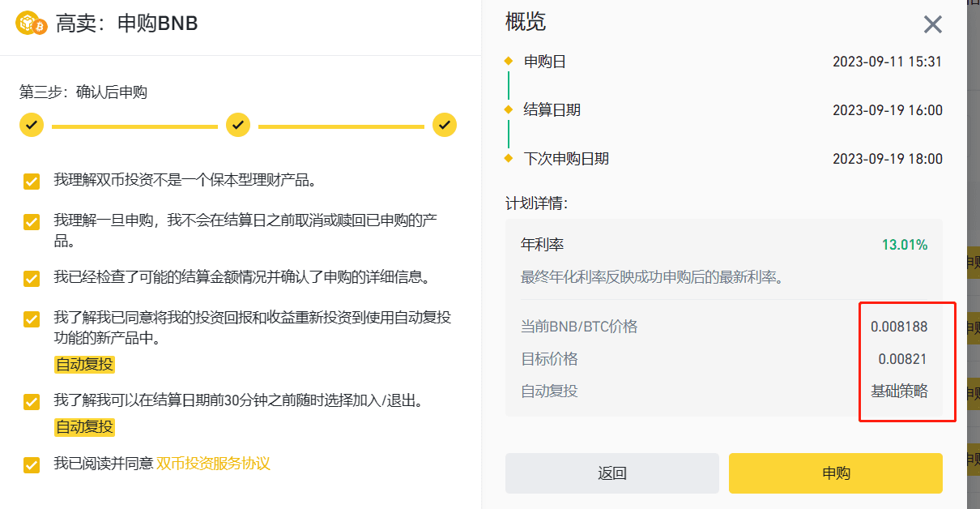This screenshot has width=980, height=509.
Task: Click the 0.00821 target price value
Action: tap(903, 359)
